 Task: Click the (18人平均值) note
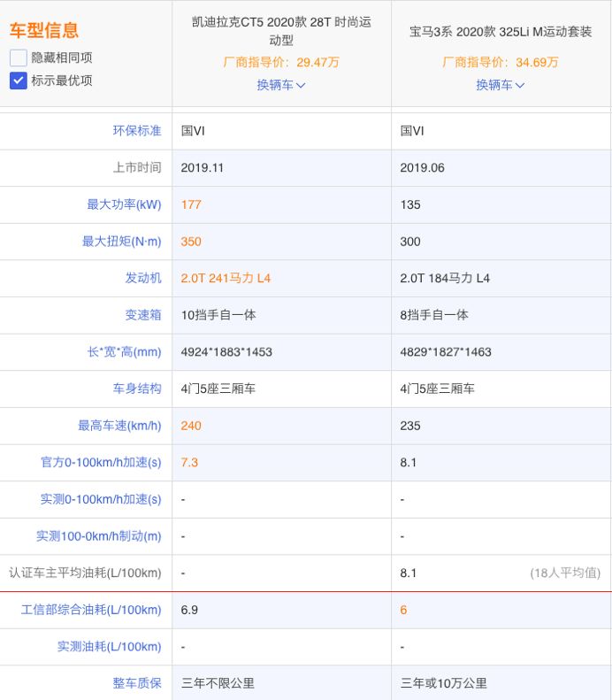565,573
